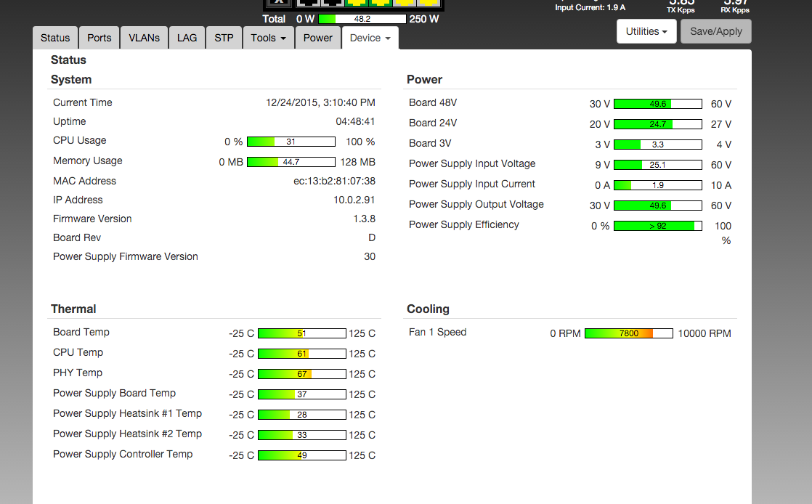Click the 10000 RPM maximum label
This screenshot has width=812, height=504.
tap(705, 333)
